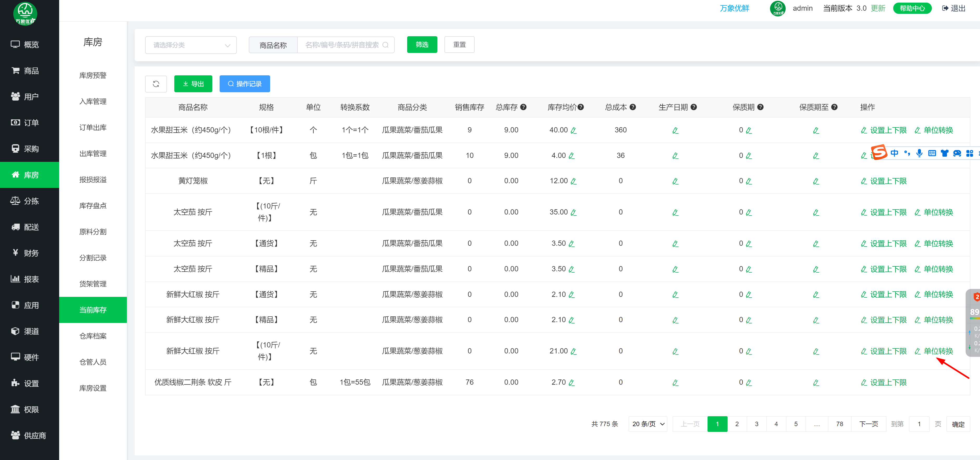Open 入库管理 submenu item
Image resolution: width=980 pixels, height=460 pixels.
(93, 102)
